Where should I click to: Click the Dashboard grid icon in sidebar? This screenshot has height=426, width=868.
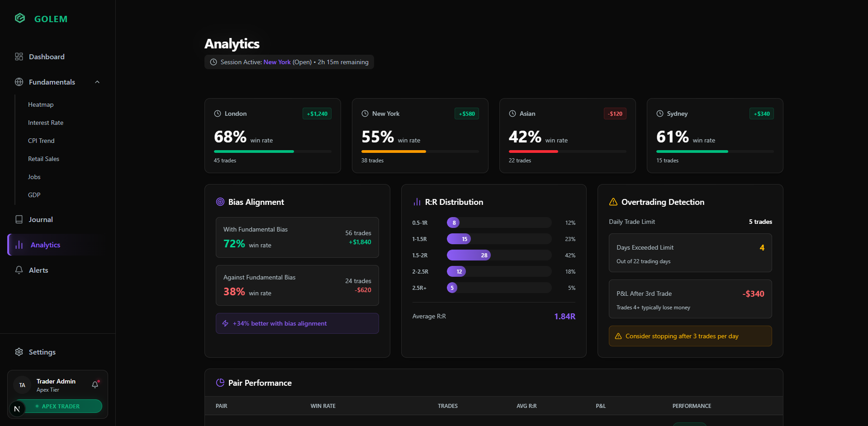point(19,57)
